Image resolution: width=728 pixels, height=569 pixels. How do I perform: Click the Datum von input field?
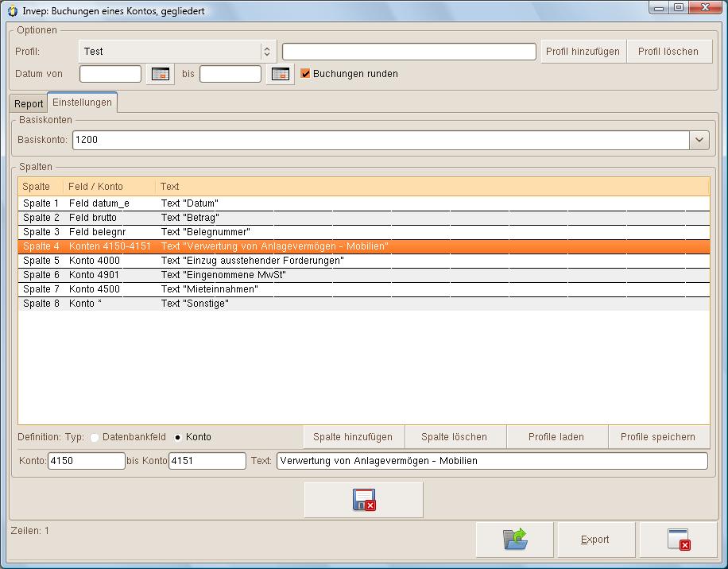click(110, 74)
